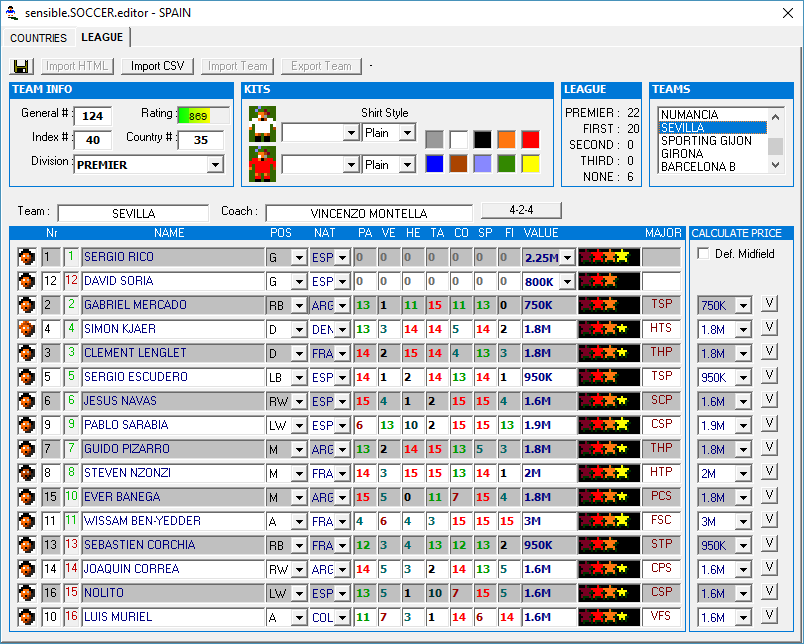The height and width of the screenshot is (644, 804).
Task: Switch to the COUNTRIES tab
Action: [38, 38]
